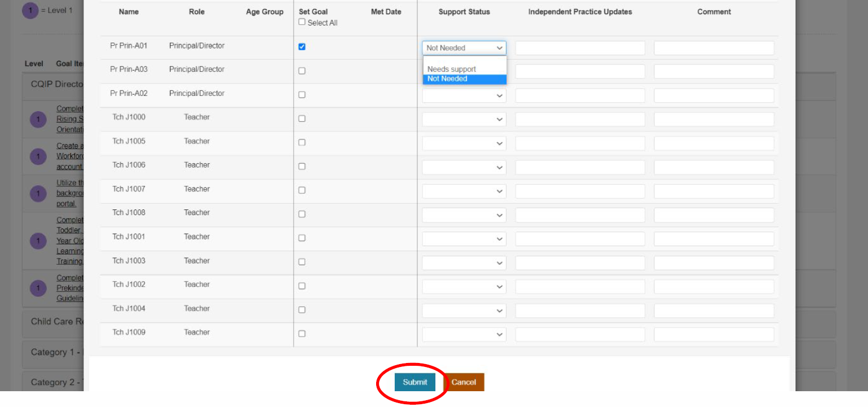
Task: Click the level badge for the Prekindergarten Guidelines goal
Action: (38, 288)
